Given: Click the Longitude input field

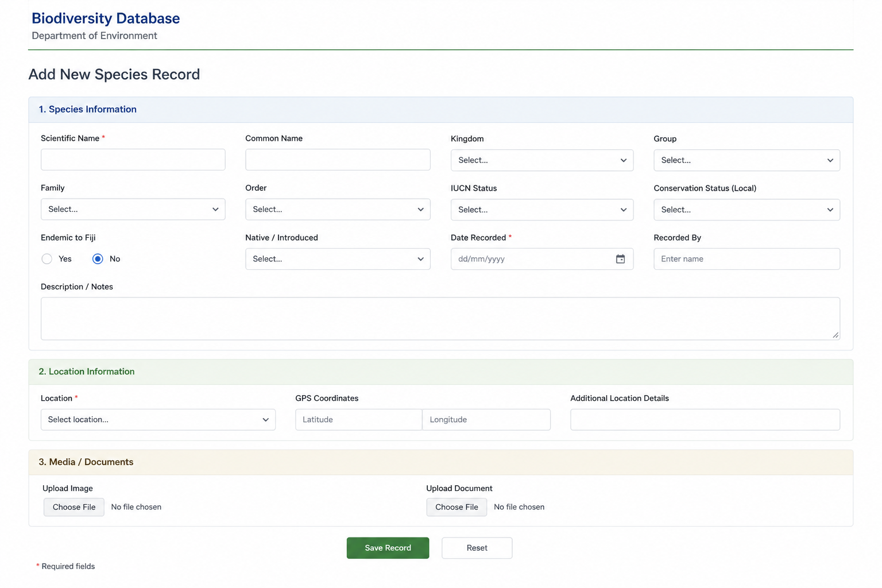Looking at the screenshot, I should tap(486, 420).
